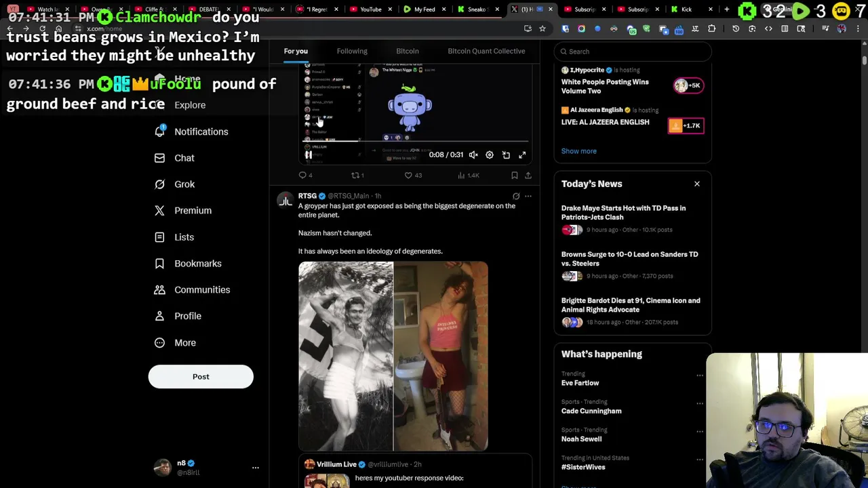Screen dimensions: 868x488
Task: Install app icon in address bar
Action: click(x=528, y=28)
